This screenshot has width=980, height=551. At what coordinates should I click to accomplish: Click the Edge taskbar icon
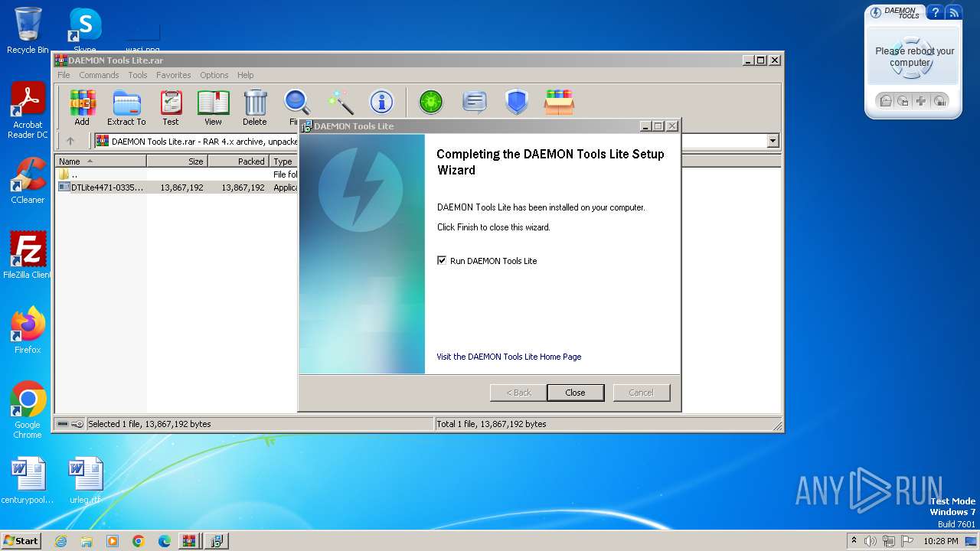point(165,541)
